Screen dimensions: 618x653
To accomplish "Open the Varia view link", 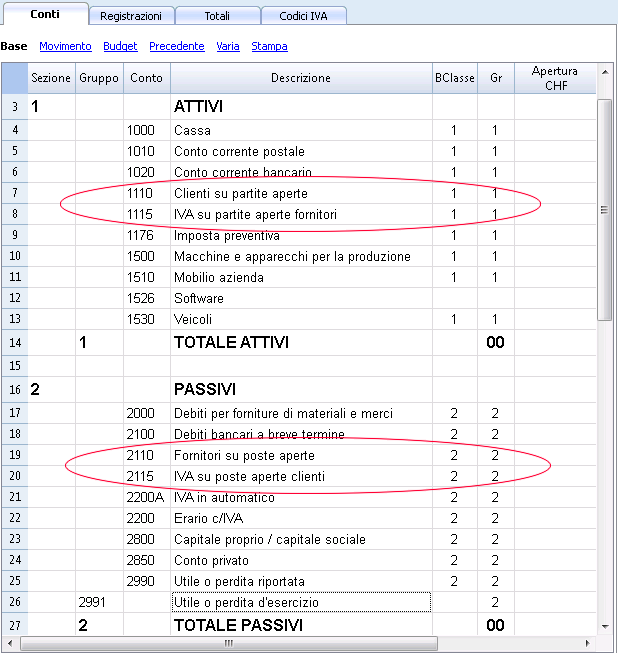I will pos(228,46).
